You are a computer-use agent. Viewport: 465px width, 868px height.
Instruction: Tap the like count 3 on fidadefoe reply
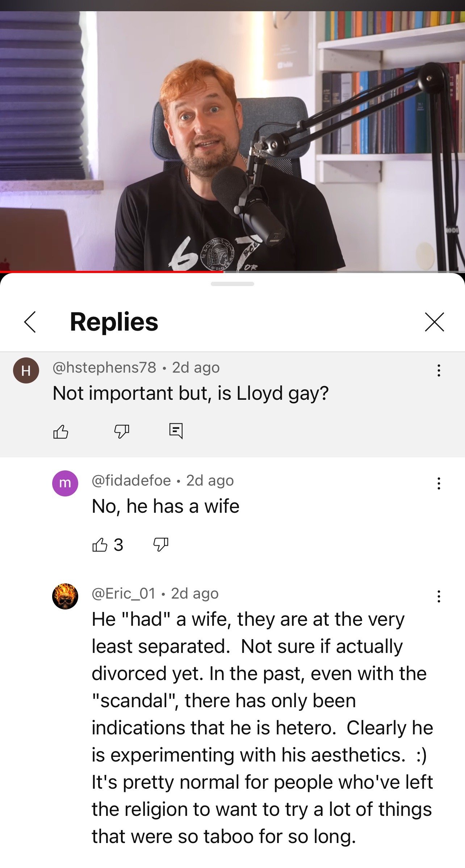coord(118,545)
